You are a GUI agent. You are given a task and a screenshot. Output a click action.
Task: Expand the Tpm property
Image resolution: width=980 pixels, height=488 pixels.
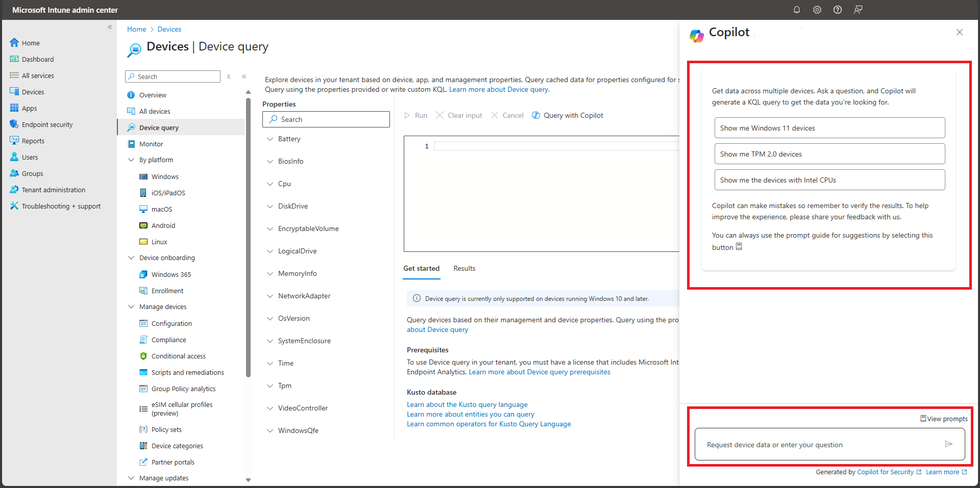click(270, 386)
